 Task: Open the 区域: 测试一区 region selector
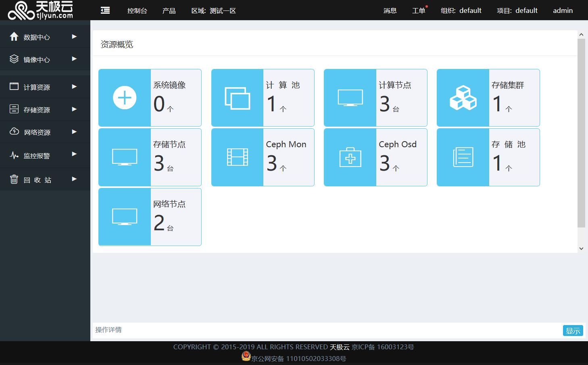coord(213,10)
